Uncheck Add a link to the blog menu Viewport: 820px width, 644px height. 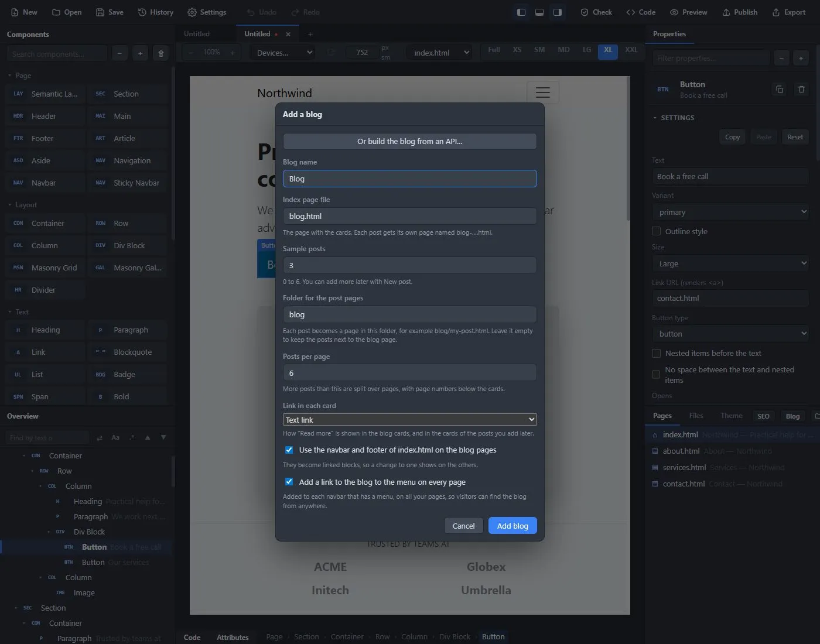point(289,482)
